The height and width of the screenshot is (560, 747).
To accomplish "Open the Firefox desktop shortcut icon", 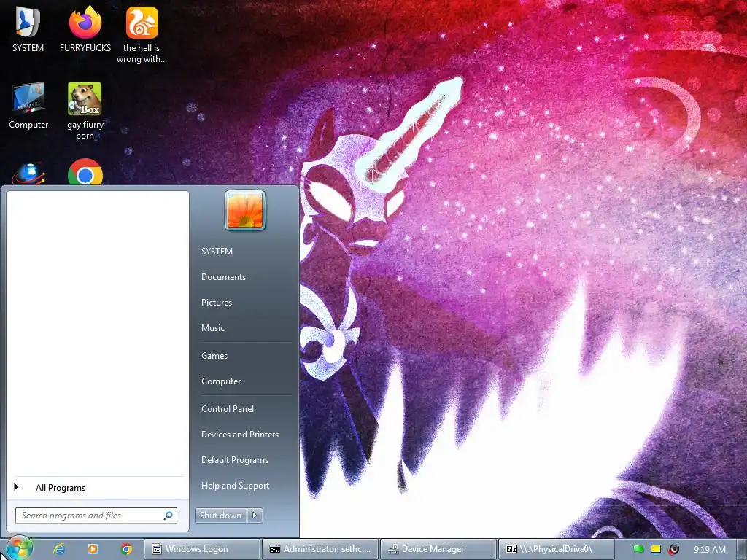I will (85, 28).
